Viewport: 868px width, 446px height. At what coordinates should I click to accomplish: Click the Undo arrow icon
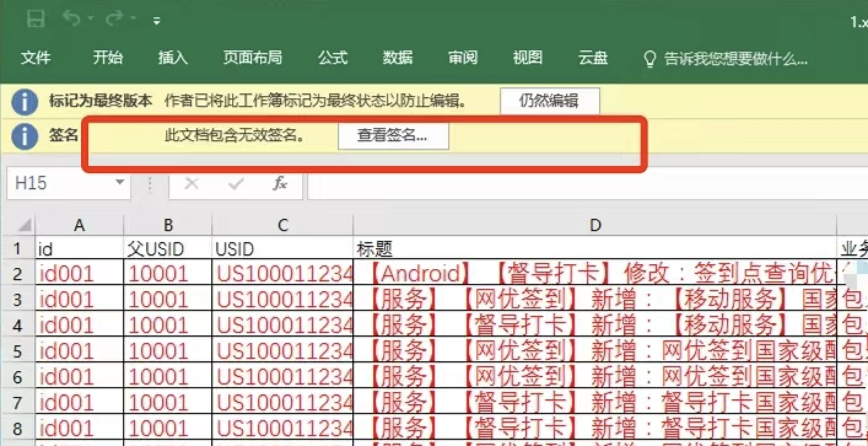[x=72, y=19]
